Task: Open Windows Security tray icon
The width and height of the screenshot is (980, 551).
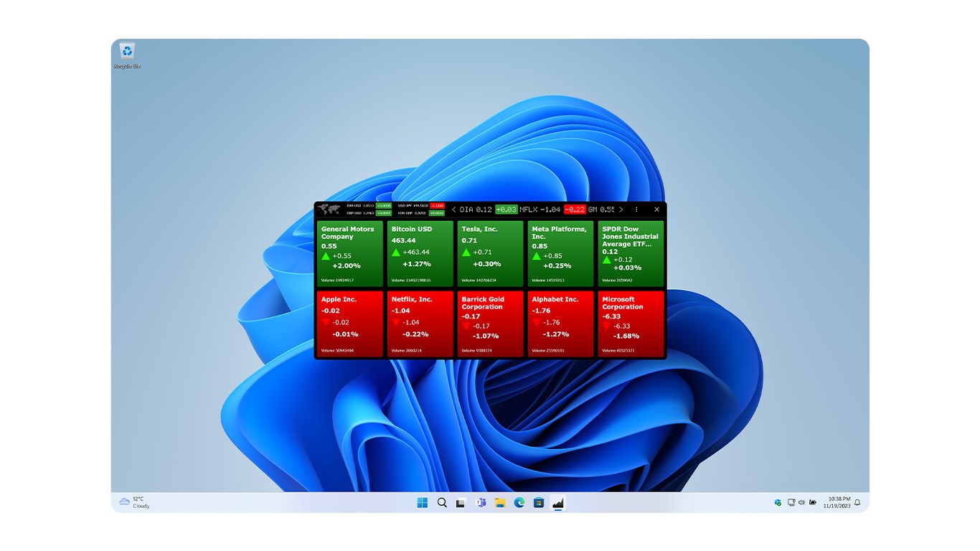Action: tap(778, 502)
